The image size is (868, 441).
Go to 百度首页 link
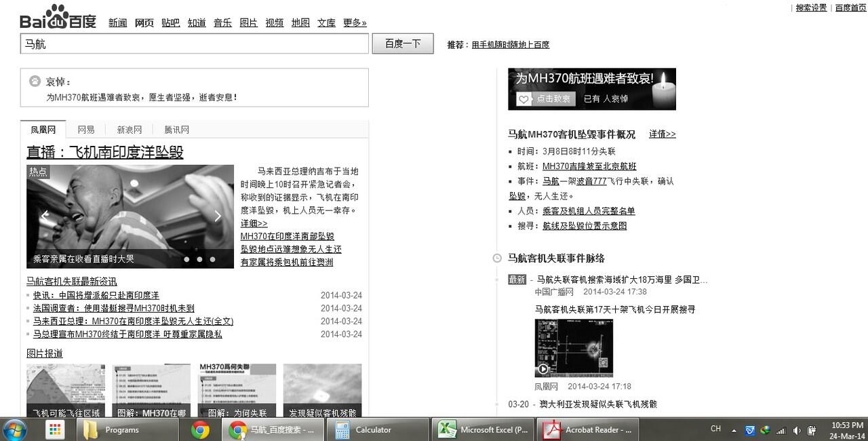(850, 8)
